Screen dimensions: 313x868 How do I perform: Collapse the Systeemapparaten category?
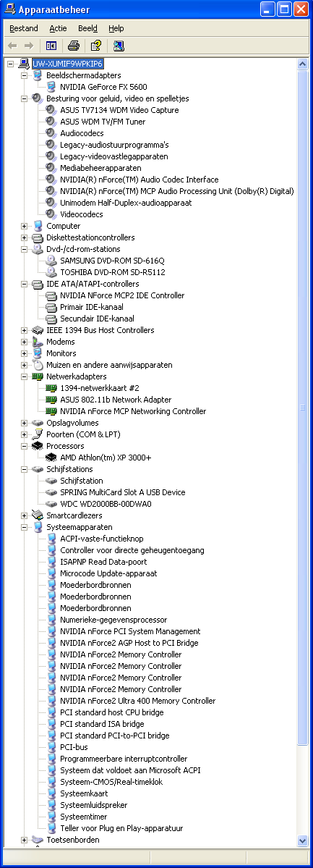24,528
